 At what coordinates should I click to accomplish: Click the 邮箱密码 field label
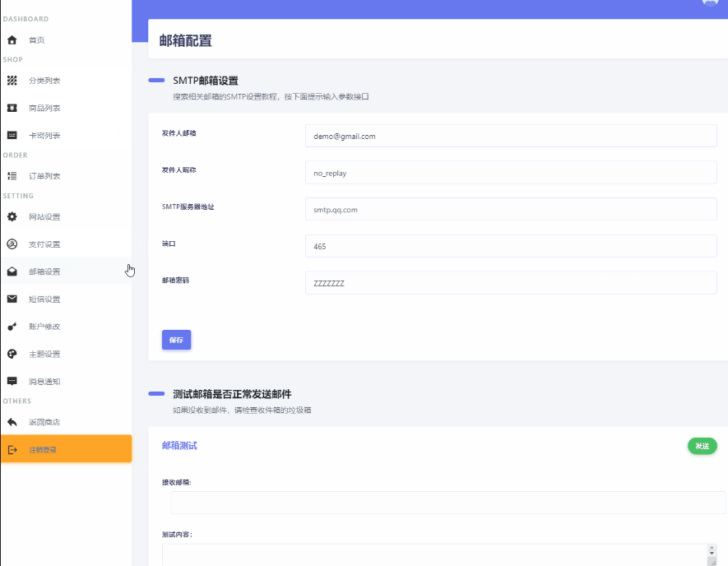[175, 281]
